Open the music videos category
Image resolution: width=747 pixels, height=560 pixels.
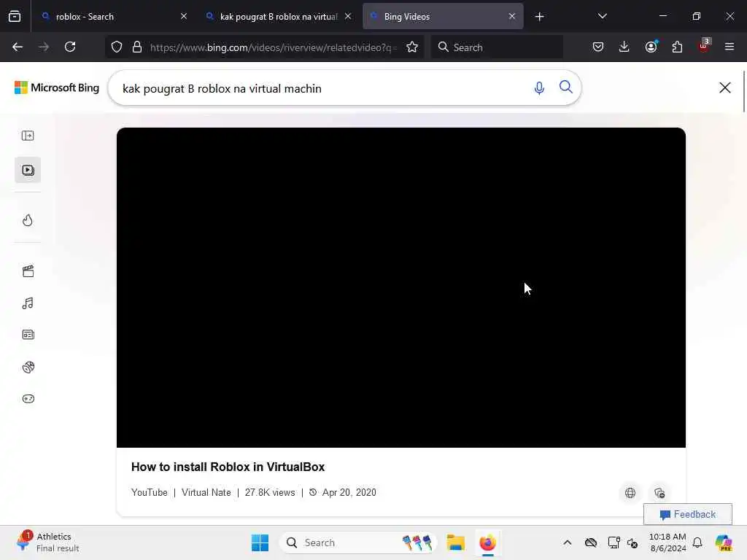28,303
